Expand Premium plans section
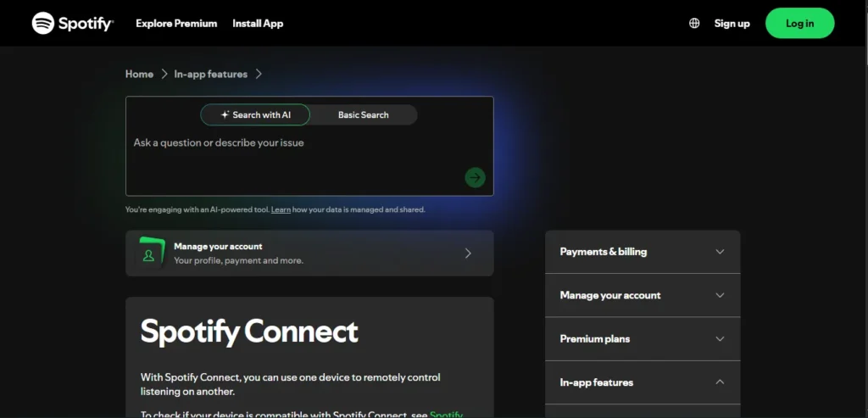868x418 pixels. [x=643, y=339]
